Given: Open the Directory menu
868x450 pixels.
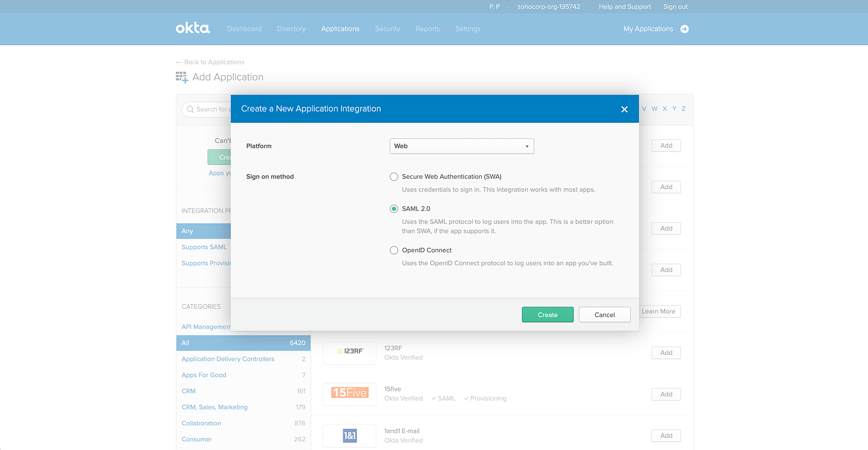Looking at the screenshot, I should (x=291, y=29).
